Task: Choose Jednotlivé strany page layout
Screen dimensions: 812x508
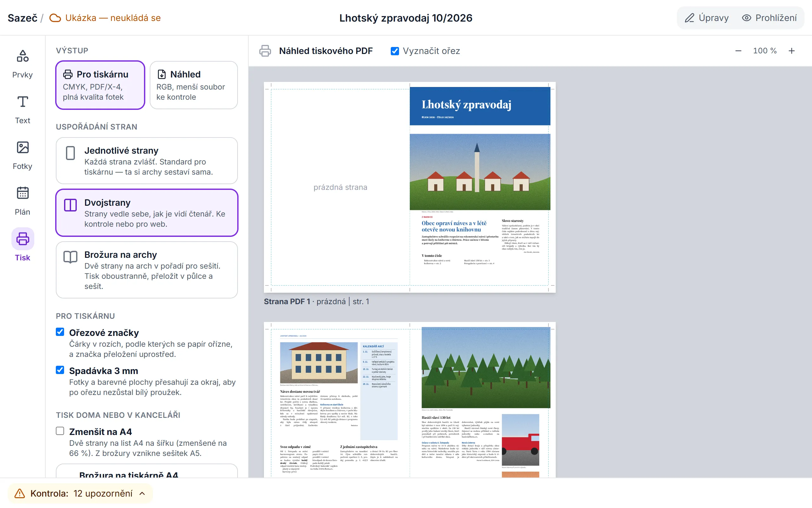Action: (x=147, y=161)
